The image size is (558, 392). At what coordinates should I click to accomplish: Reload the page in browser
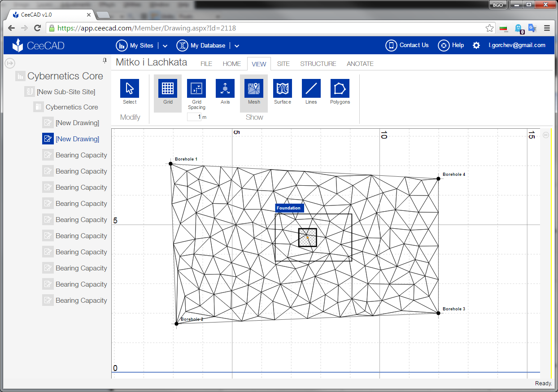(x=38, y=28)
